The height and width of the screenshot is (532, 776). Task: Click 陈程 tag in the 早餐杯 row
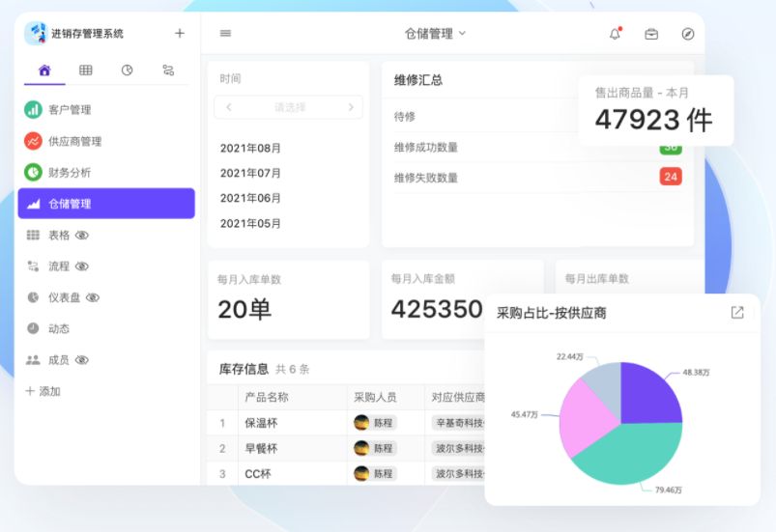(376, 448)
